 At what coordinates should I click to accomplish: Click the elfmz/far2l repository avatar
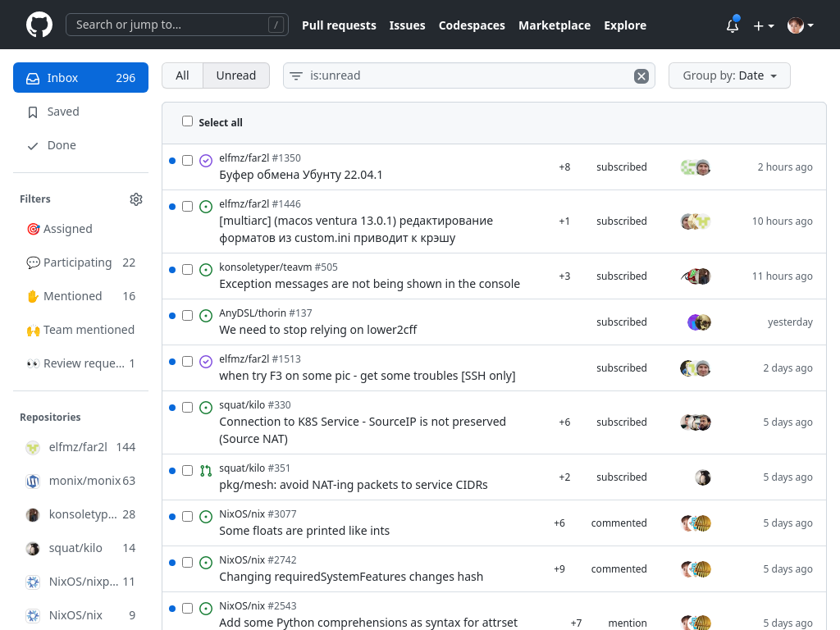coord(33,447)
